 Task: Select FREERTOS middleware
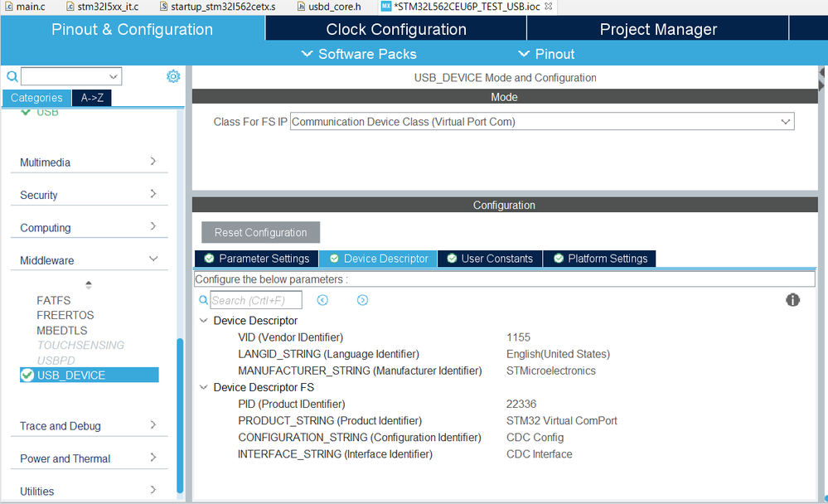click(65, 315)
